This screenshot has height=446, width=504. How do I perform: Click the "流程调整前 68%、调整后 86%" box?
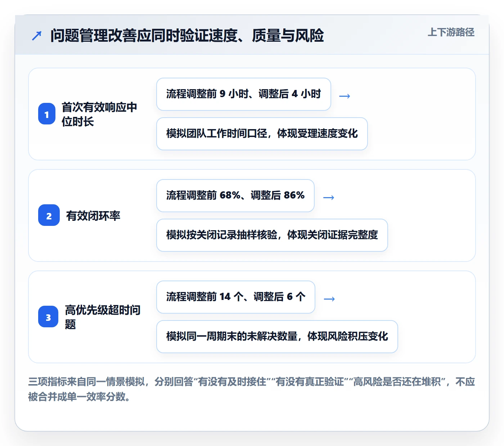pyautogui.click(x=235, y=196)
